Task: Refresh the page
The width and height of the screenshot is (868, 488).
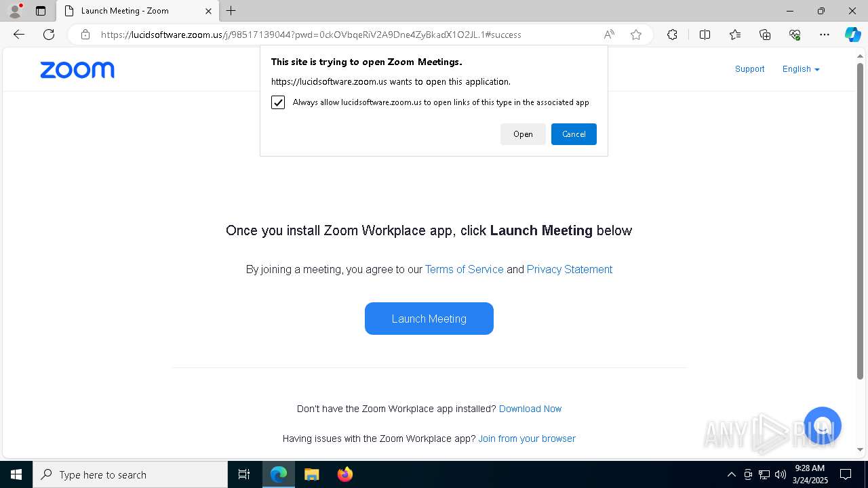Action: coord(49,35)
